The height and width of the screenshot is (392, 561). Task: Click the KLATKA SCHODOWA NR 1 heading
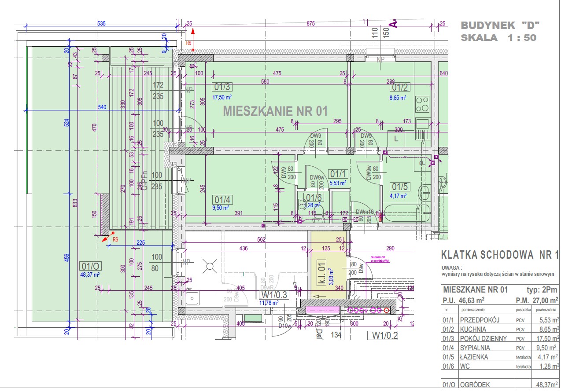point(500,255)
